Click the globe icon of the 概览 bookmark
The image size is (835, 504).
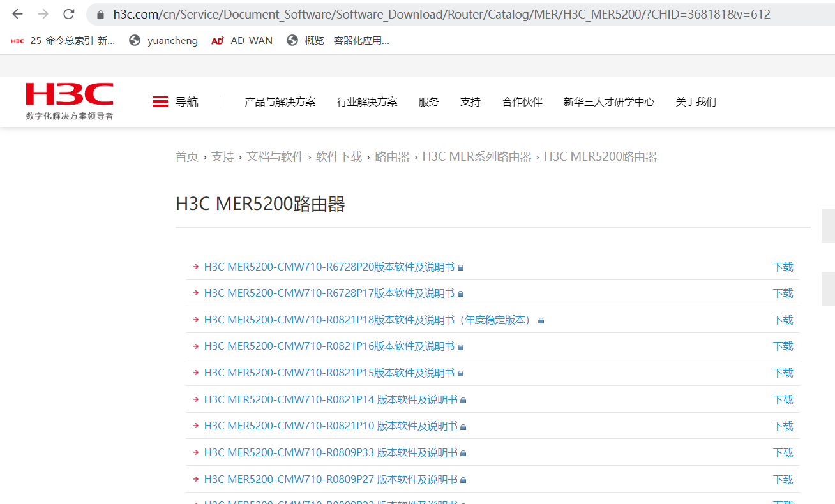tap(292, 41)
